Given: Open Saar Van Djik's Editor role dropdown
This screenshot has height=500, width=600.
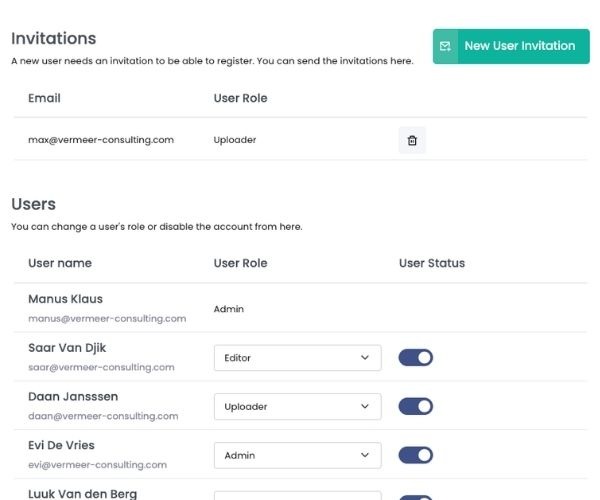Looking at the screenshot, I should point(297,358).
